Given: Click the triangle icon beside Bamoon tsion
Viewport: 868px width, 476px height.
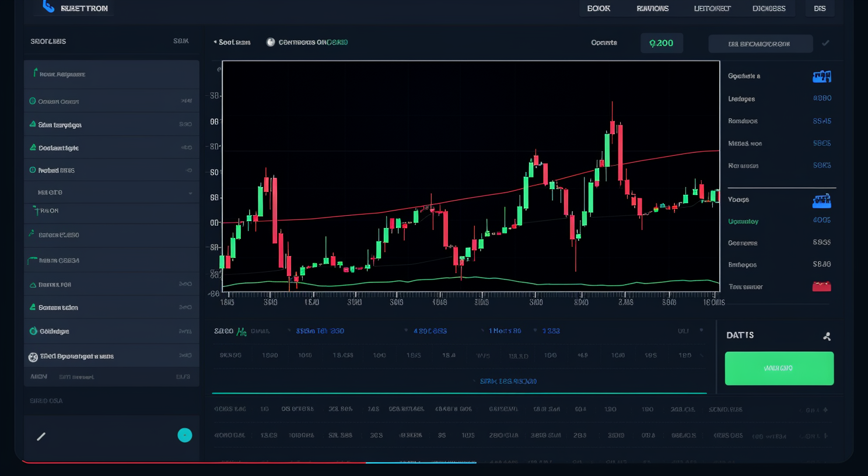Looking at the screenshot, I should (x=33, y=307).
